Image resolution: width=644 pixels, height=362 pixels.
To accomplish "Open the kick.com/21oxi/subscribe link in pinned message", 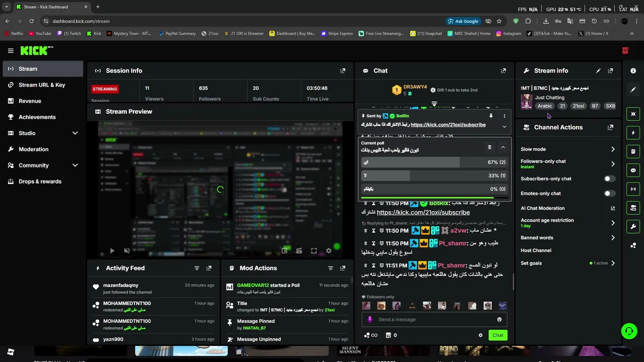I will click(448, 125).
